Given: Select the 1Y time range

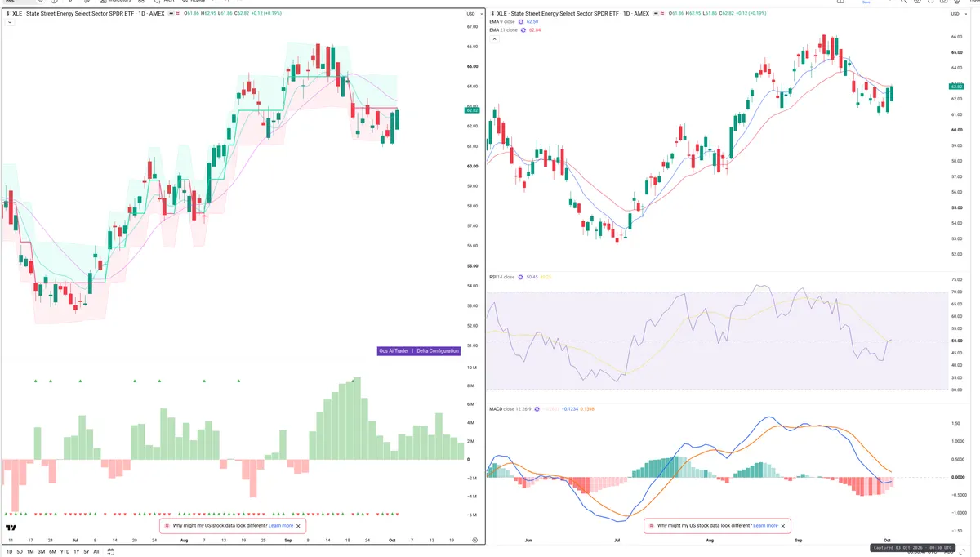Looking at the screenshot, I should pos(76,552).
